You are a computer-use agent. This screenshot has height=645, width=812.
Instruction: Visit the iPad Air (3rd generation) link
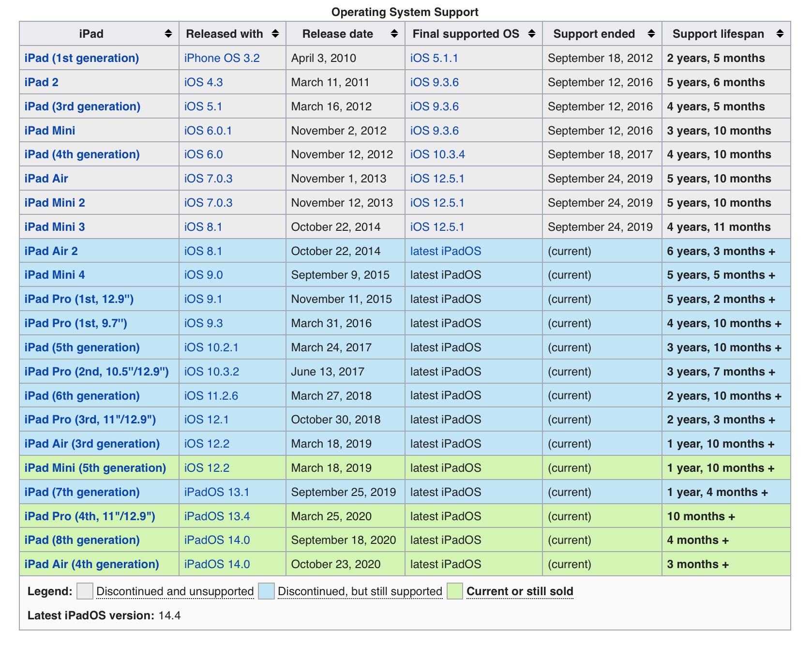point(92,444)
